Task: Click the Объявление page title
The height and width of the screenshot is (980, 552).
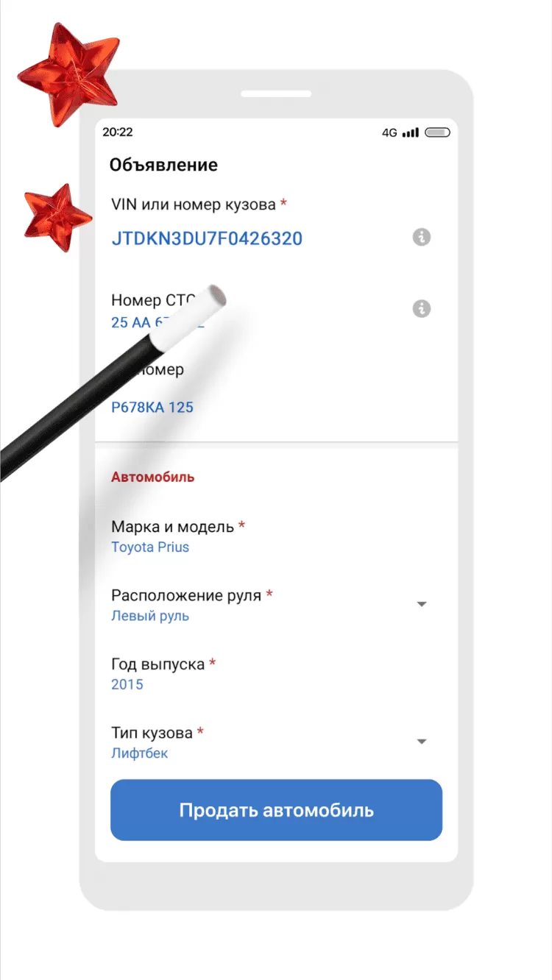Action: coord(163,165)
